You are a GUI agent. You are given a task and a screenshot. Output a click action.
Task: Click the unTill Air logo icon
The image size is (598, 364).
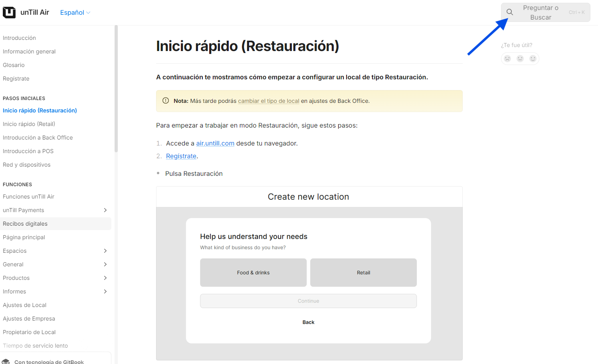click(x=9, y=12)
